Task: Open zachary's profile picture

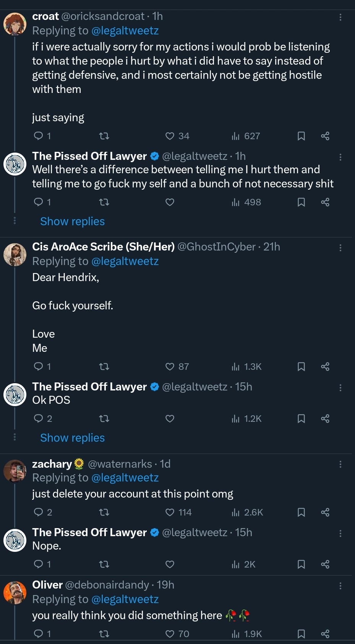Action: (x=15, y=471)
